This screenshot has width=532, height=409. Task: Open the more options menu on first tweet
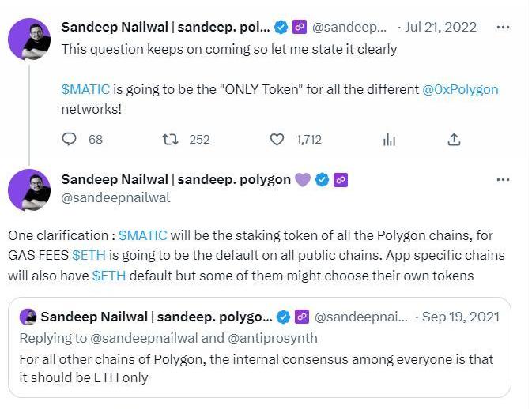[x=502, y=27]
